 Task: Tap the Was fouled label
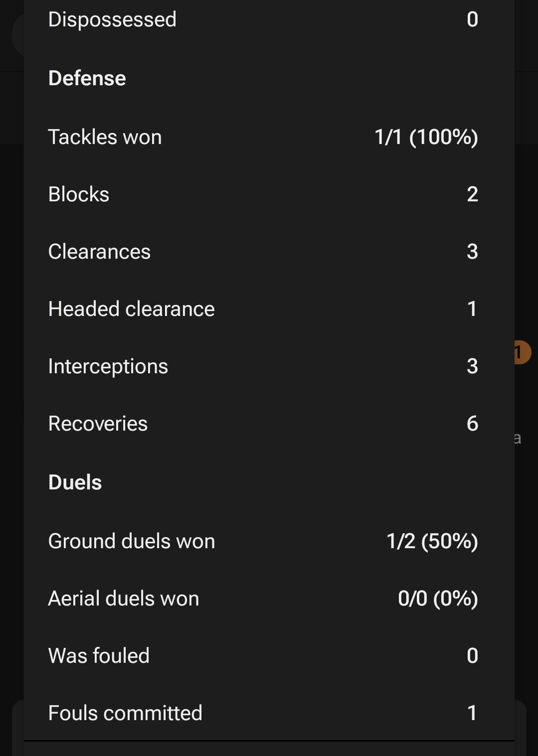pos(99,656)
